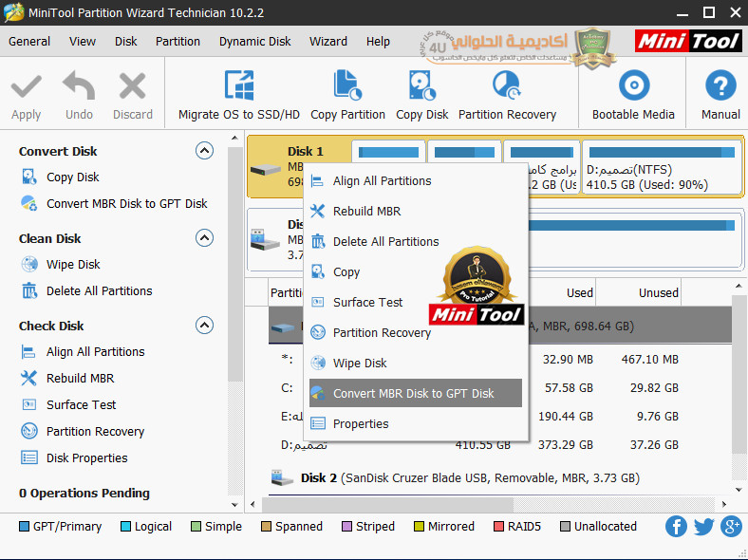748x560 pixels.
Task: Click Disk Properties in sidebar
Action: (x=87, y=457)
